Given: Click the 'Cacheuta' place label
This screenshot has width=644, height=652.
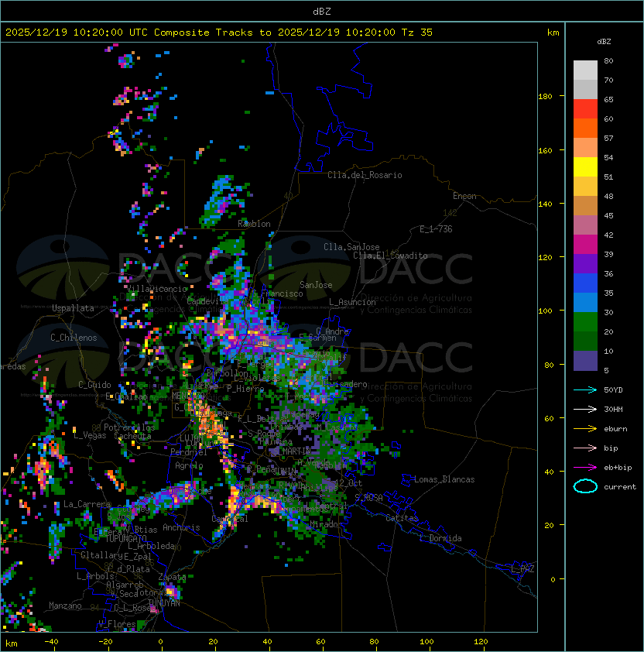Looking at the screenshot, I should point(132,436).
